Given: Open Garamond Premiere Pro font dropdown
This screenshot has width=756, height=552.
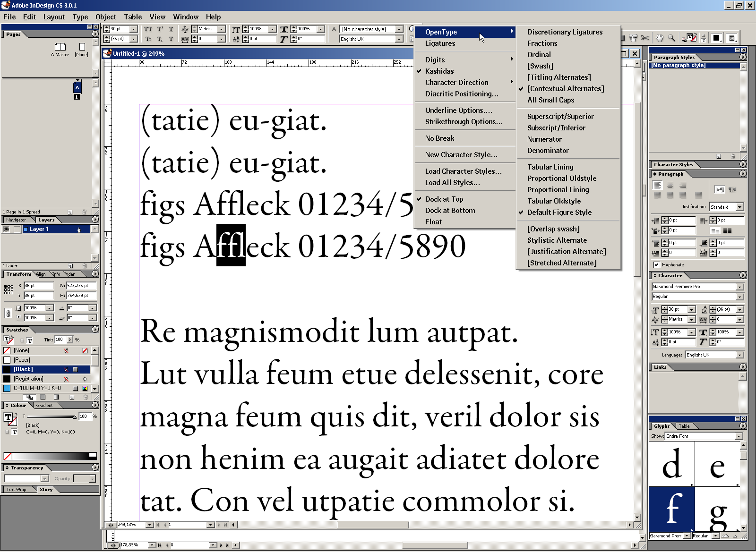Looking at the screenshot, I should pos(740,287).
